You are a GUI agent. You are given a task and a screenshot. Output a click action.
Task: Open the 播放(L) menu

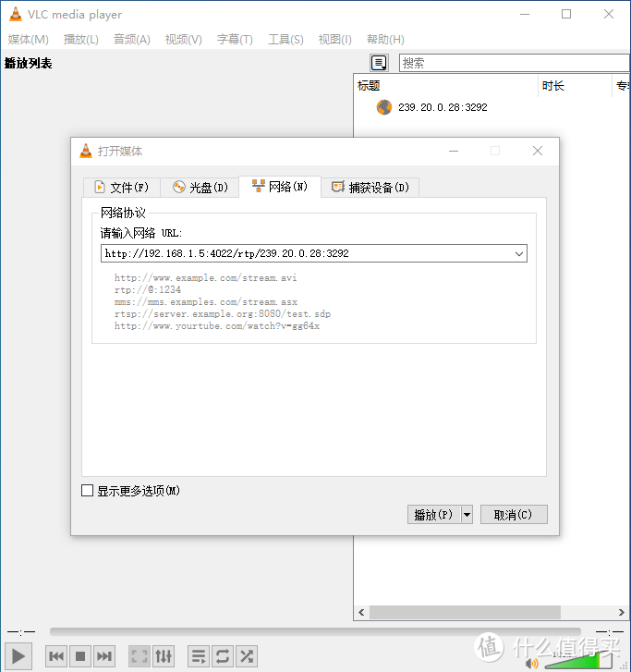pyautogui.click(x=81, y=40)
